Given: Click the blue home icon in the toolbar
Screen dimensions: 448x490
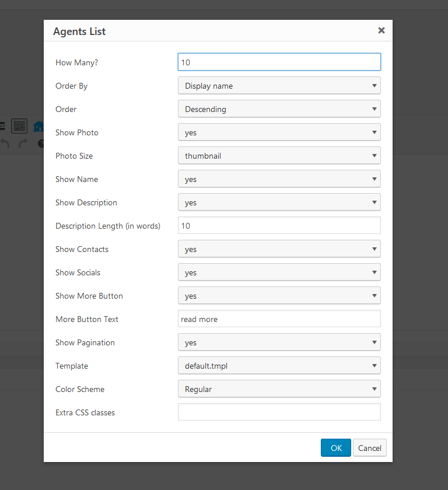Looking at the screenshot, I should coord(38,126).
